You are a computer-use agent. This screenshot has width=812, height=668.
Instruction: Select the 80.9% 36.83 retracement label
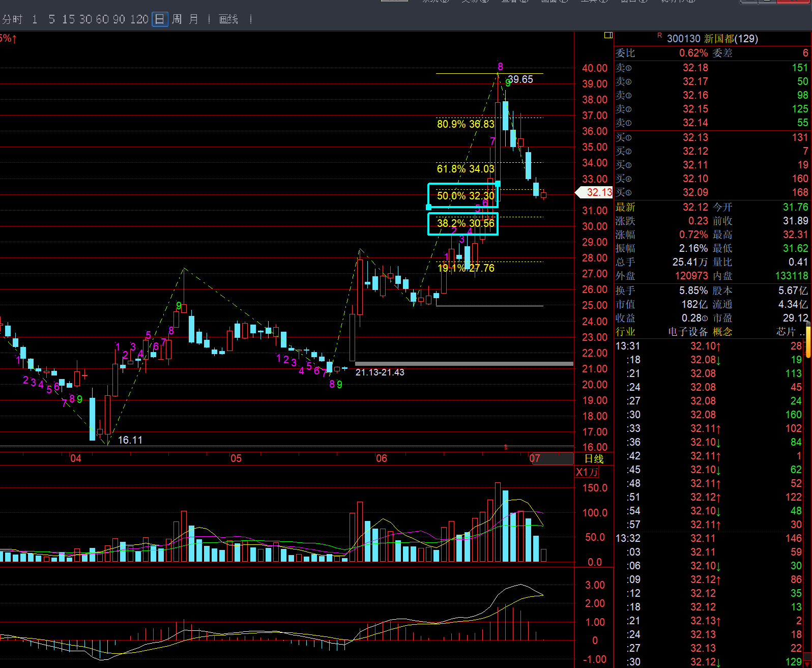coord(466,124)
